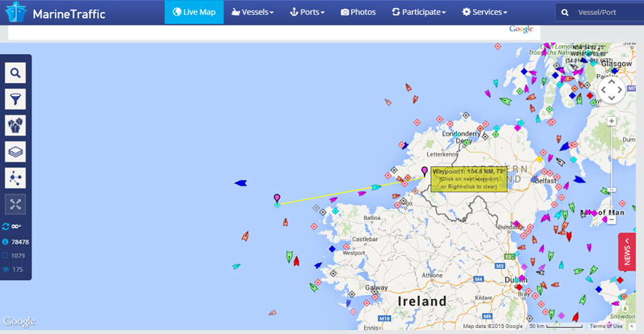Open the map layers tool
The image size is (644, 334).
(x=15, y=152)
